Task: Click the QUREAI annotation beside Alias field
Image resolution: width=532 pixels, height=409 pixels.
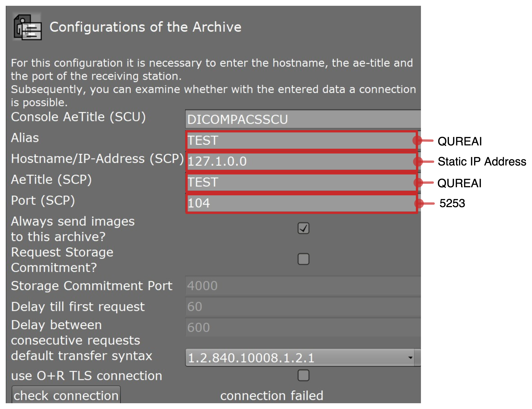Action: point(460,141)
